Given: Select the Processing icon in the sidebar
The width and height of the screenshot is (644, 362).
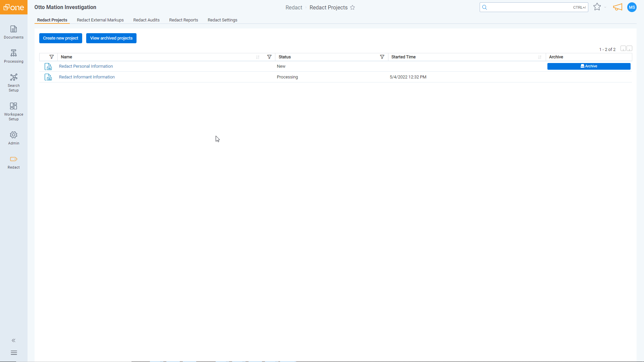Looking at the screenshot, I should tap(13, 56).
